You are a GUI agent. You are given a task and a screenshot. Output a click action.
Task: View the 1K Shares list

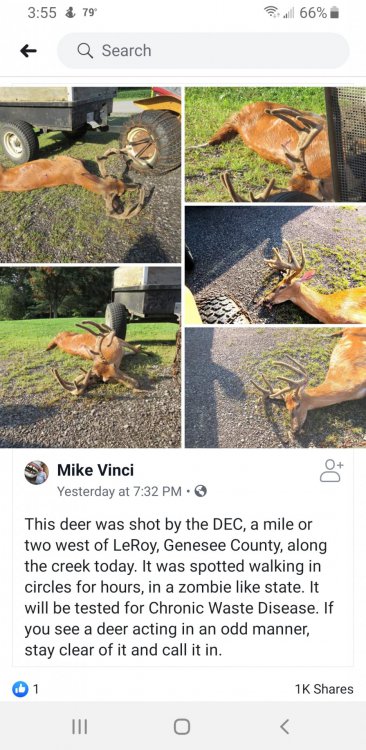[324, 689]
